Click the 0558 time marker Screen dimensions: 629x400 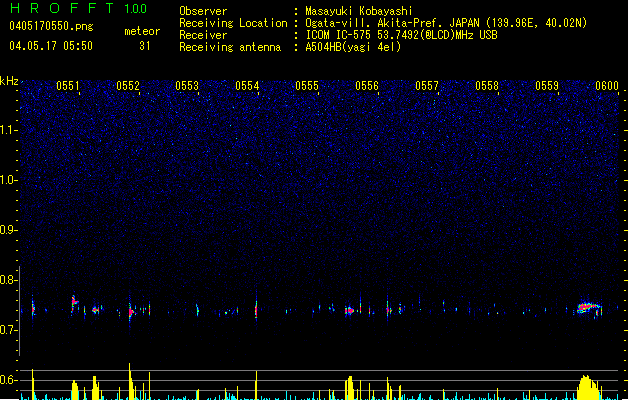pyautogui.click(x=487, y=86)
